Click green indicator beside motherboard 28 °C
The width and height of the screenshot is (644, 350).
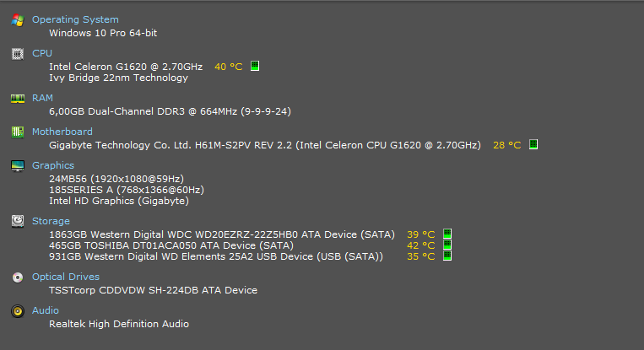coord(533,144)
